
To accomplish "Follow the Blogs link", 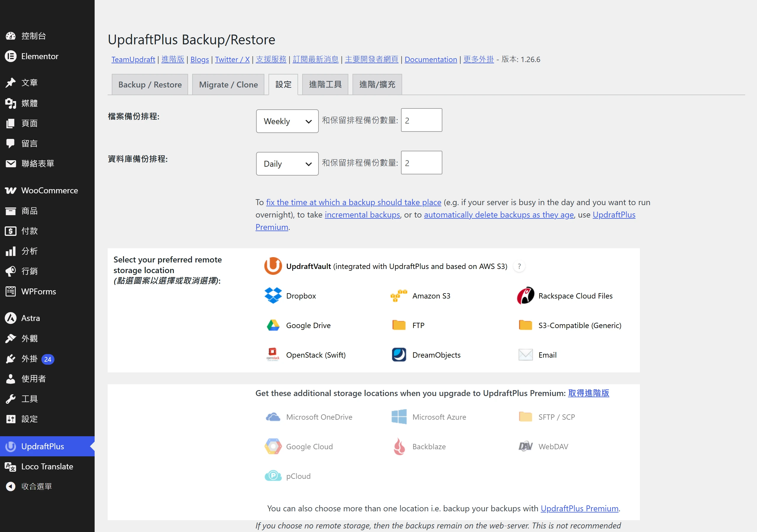I will [x=200, y=59].
